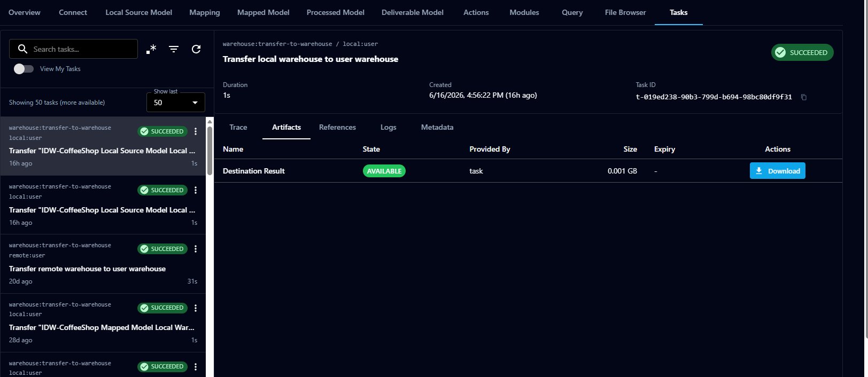Image resolution: width=868 pixels, height=377 pixels.
Task: Switch to the References sub-tab
Action: click(337, 127)
